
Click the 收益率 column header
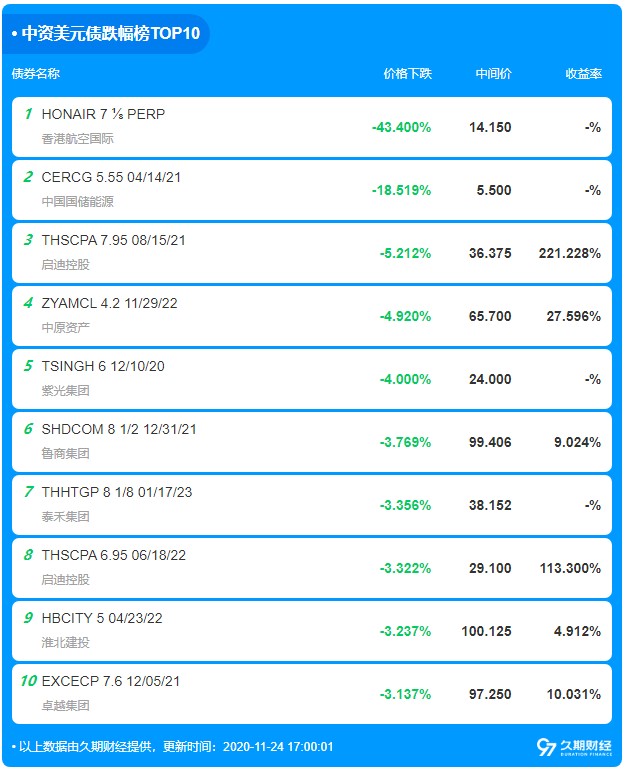[x=583, y=74]
